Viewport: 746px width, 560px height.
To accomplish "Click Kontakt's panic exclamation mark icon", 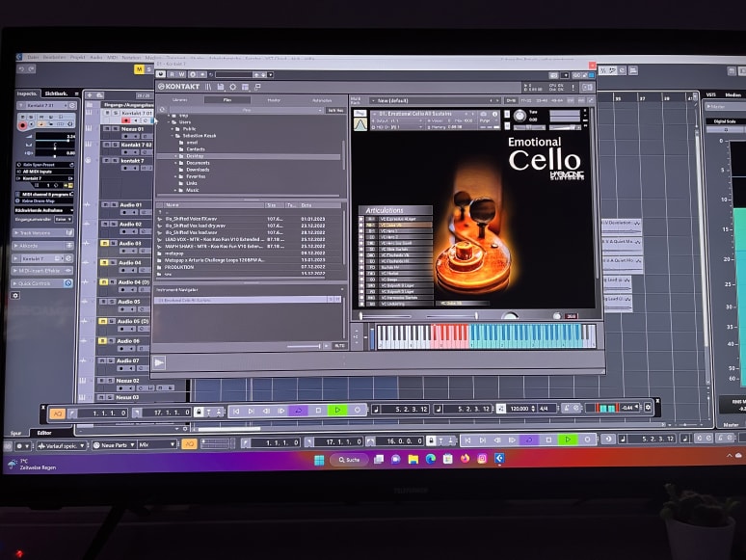I will click(x=573, y=88).
